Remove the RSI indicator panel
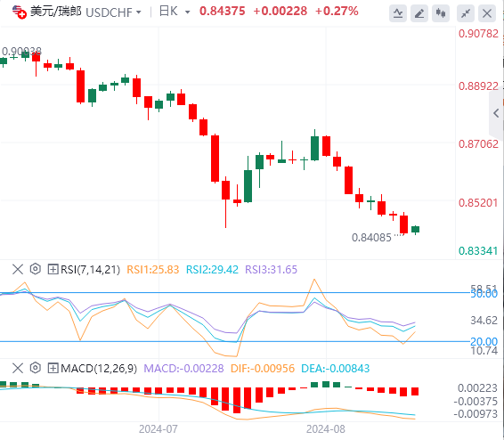 tap(18, 269)
